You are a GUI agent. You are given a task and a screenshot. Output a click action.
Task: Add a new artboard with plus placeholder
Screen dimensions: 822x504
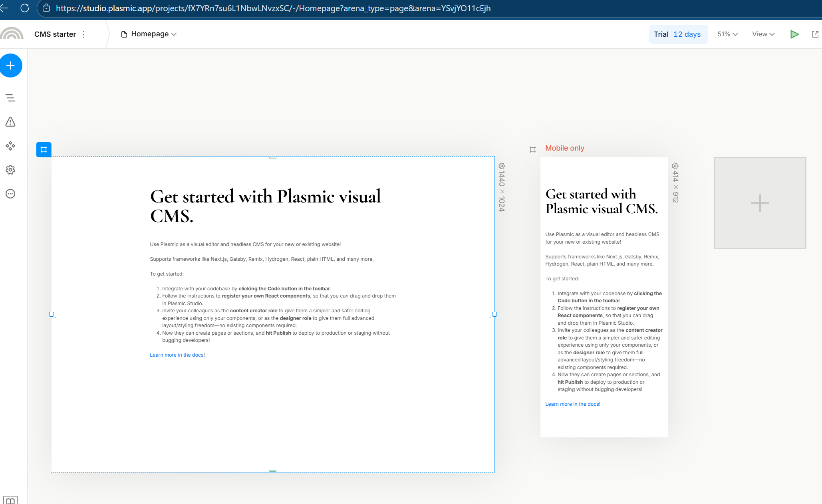point(760,203)
